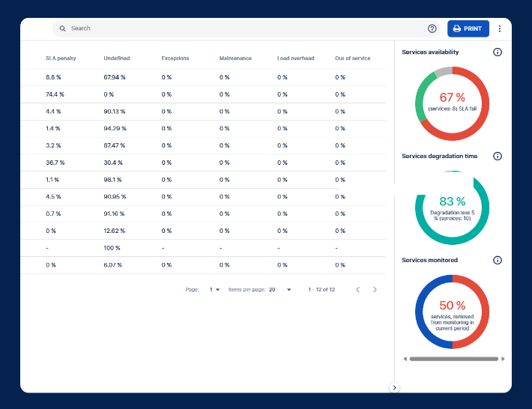Focus the Search input field

pos(246,28)
